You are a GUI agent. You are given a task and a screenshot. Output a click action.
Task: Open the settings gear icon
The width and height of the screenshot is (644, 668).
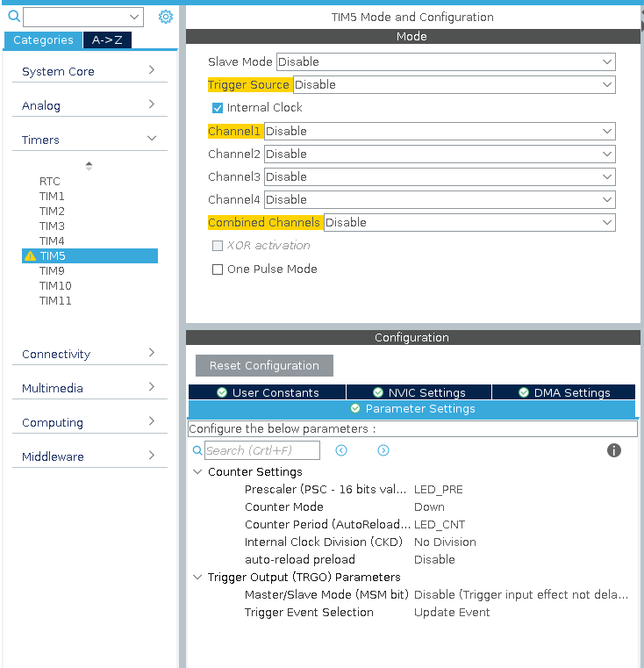pos(166,17)
